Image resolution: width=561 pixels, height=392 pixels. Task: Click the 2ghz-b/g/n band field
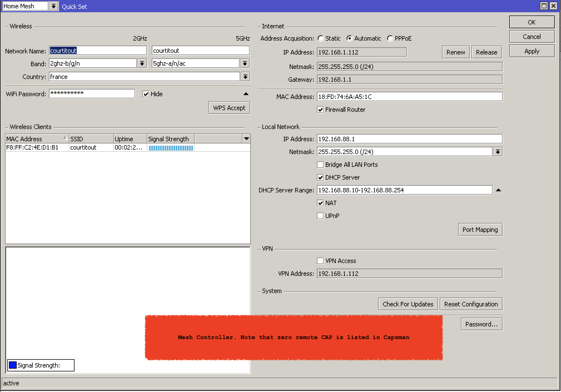pyautogui.click(x=93, y=63)
